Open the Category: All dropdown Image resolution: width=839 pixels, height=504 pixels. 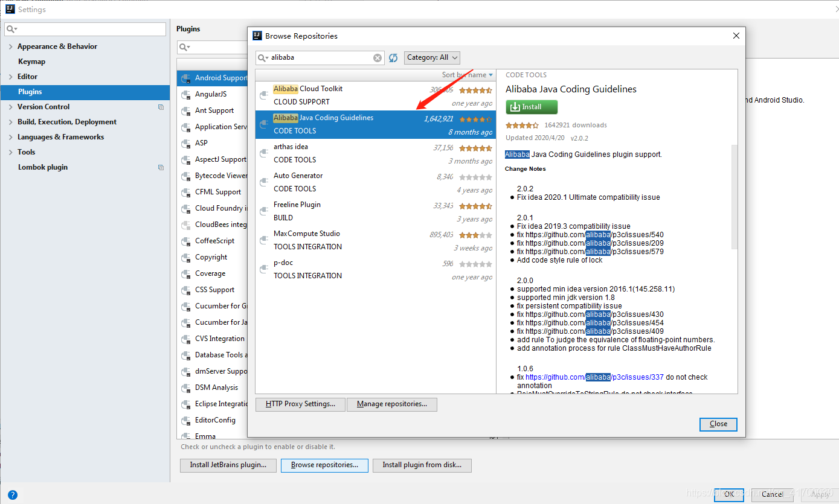coord(432,57)
